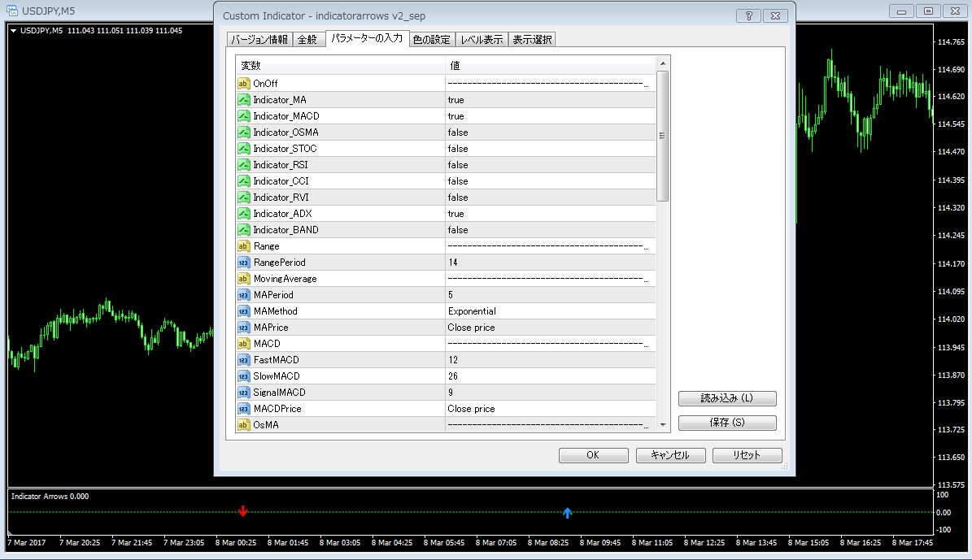
Task: Click the red down arrow signal
Action: (243, 511)
